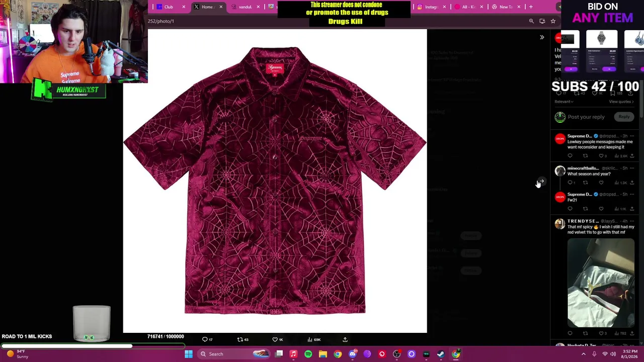Click the Reply button

point(624,117)
